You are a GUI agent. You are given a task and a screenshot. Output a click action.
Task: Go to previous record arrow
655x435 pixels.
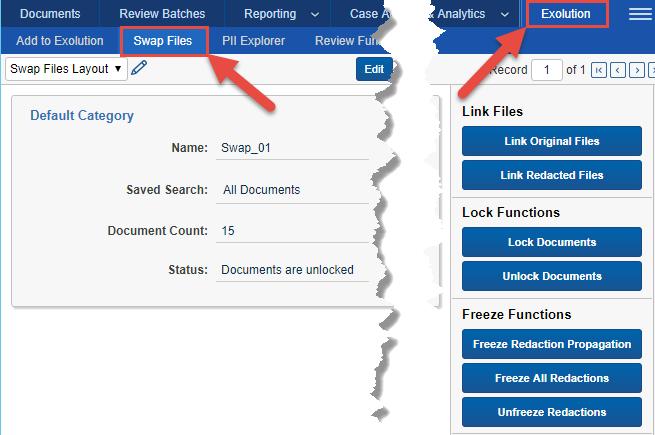tap(618, 70)
